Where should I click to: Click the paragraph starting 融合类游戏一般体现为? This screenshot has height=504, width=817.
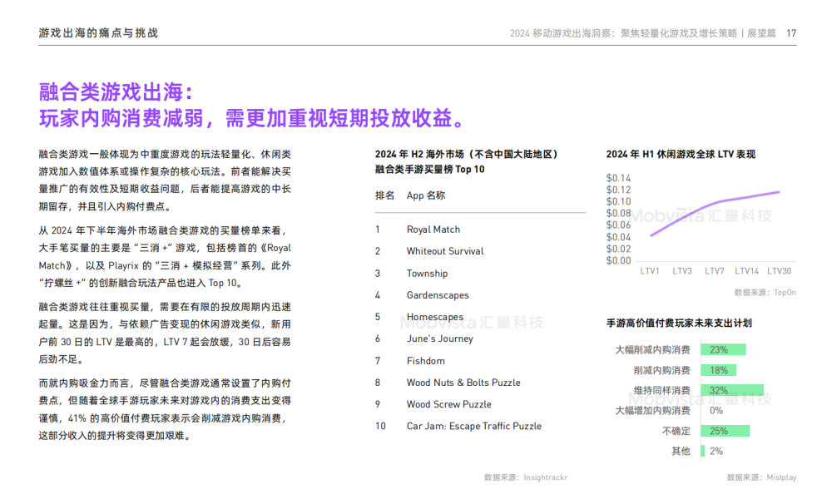point(165,180)
